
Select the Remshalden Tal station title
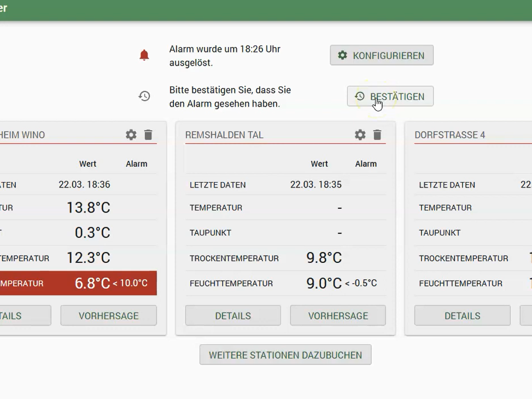pyautogui.click(x=224, y=135)
